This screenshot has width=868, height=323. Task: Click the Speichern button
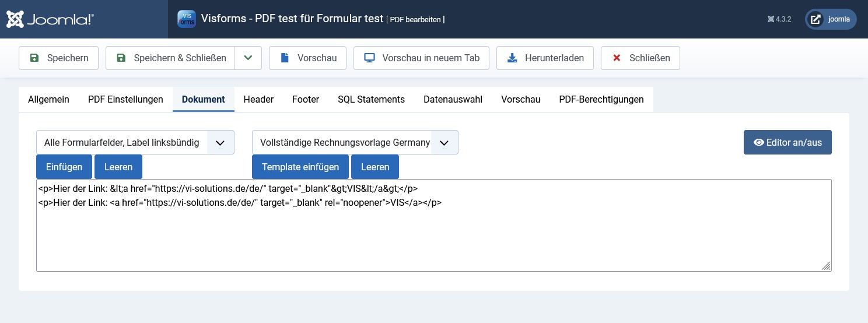coord(58,58)
